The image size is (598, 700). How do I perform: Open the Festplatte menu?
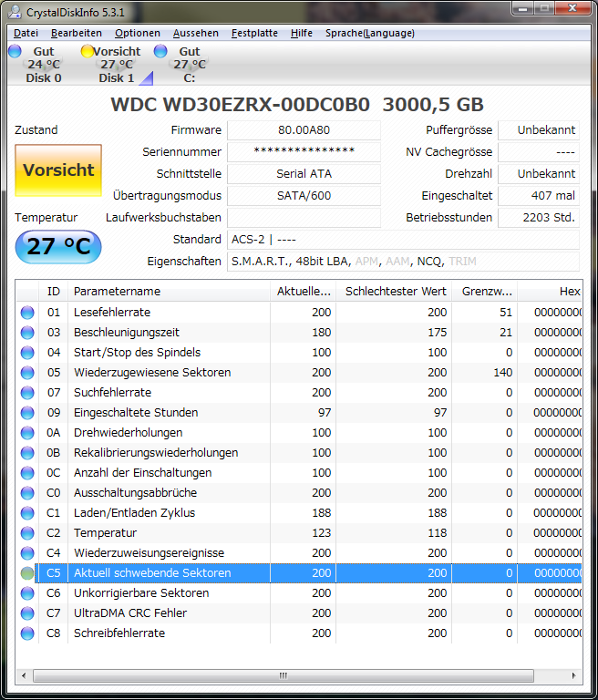click(x=254, y=33)
